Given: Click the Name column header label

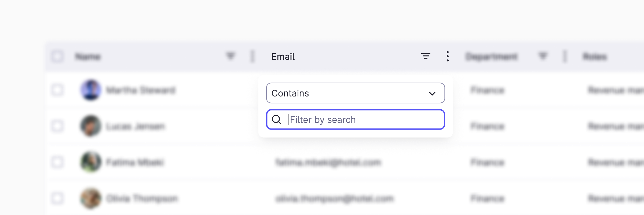Looking at the screenshot, I should 88,57.
